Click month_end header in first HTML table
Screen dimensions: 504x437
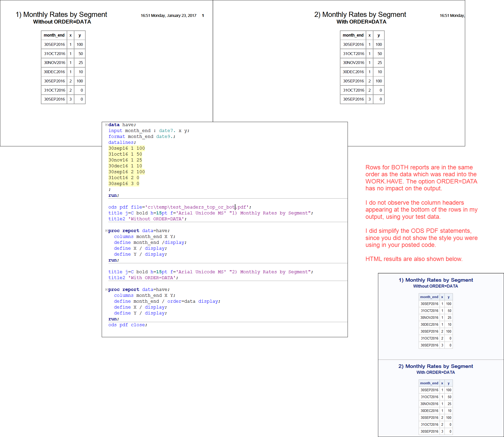pos(429,297)
